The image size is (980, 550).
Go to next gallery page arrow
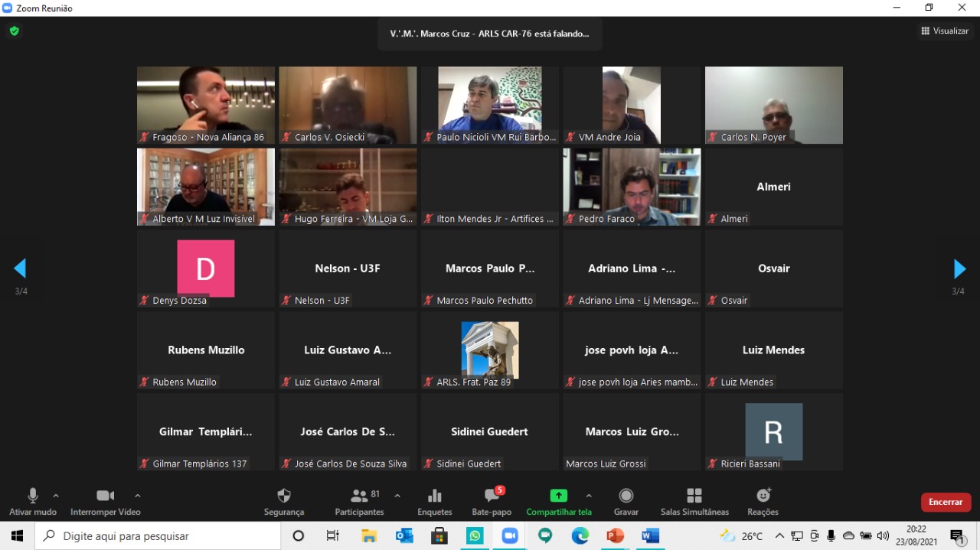coord(959,268)
